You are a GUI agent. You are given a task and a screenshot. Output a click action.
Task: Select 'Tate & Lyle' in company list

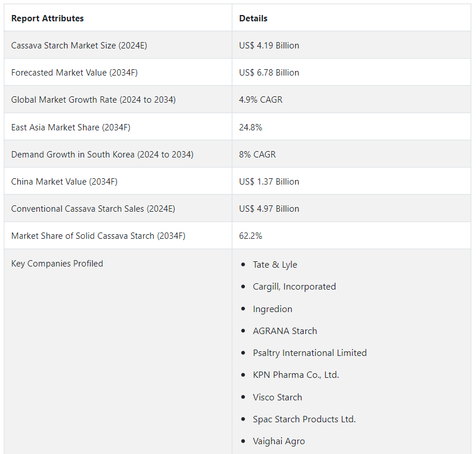tap(275, 264)
